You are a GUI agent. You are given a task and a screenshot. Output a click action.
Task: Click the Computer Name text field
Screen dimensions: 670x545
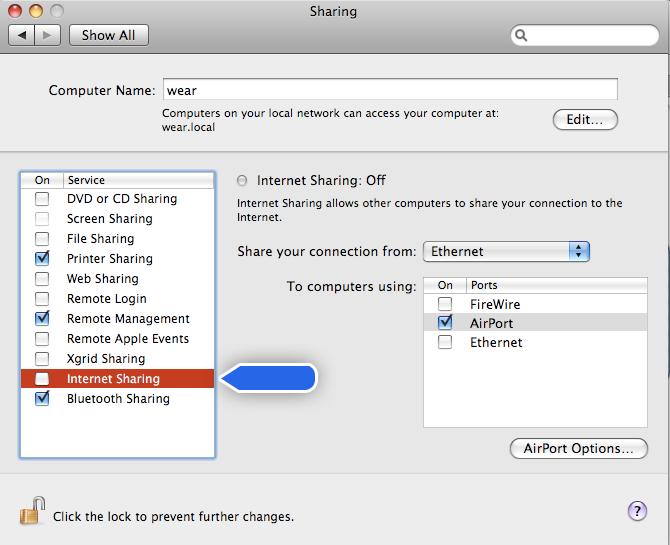(390, 90)
